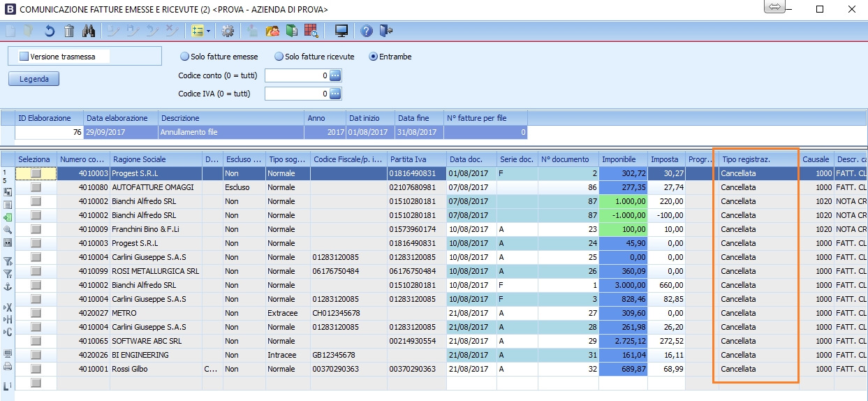This screenshot has height=401, width=868.
Task: Click the blue undo arrow icon
Action: coord(50,31)
